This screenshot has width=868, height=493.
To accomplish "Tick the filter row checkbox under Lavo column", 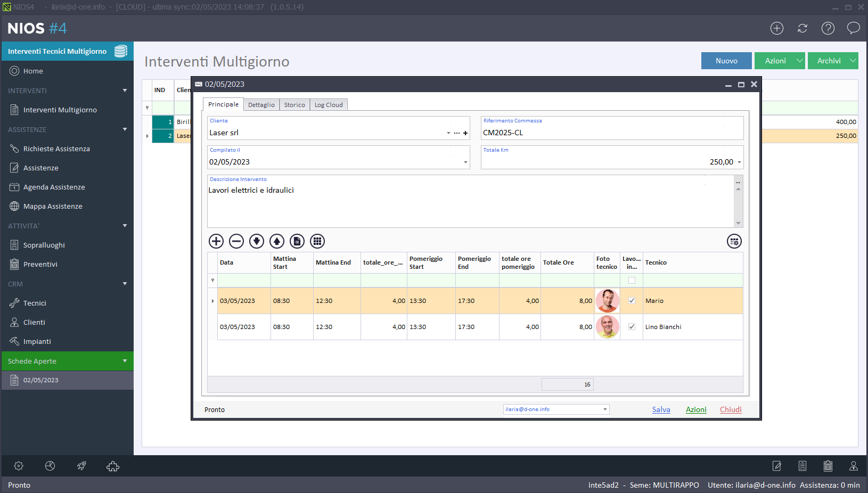I will [632, 281].
